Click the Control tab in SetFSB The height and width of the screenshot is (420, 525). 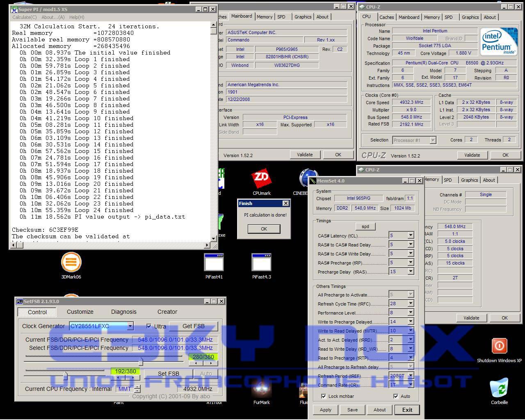tap(37, 312)
